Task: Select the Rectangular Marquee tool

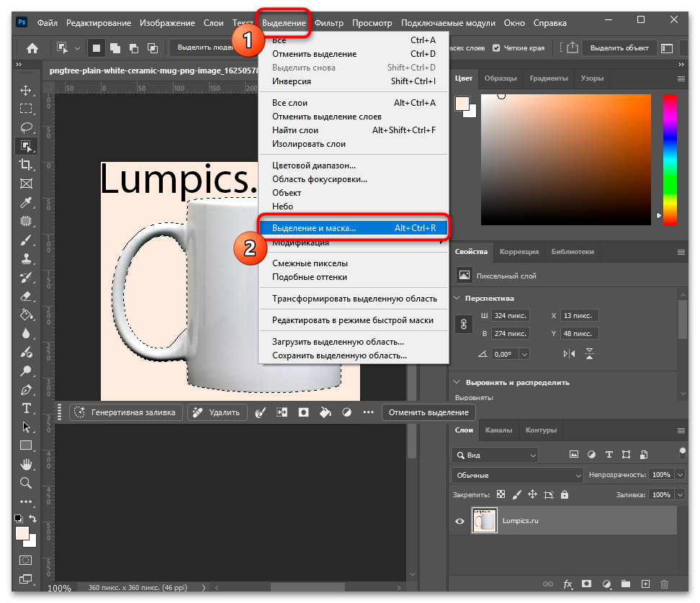Action: [26, 109]
